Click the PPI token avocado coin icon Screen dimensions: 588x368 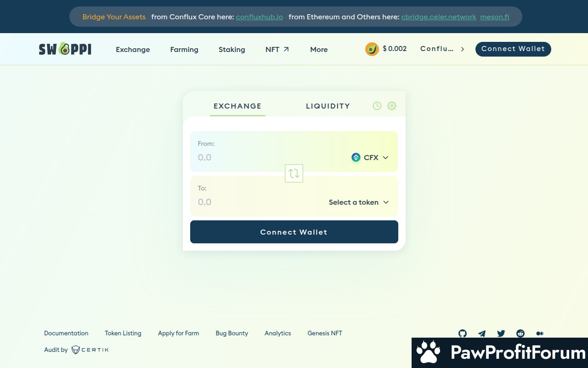[x=372, y=49]
